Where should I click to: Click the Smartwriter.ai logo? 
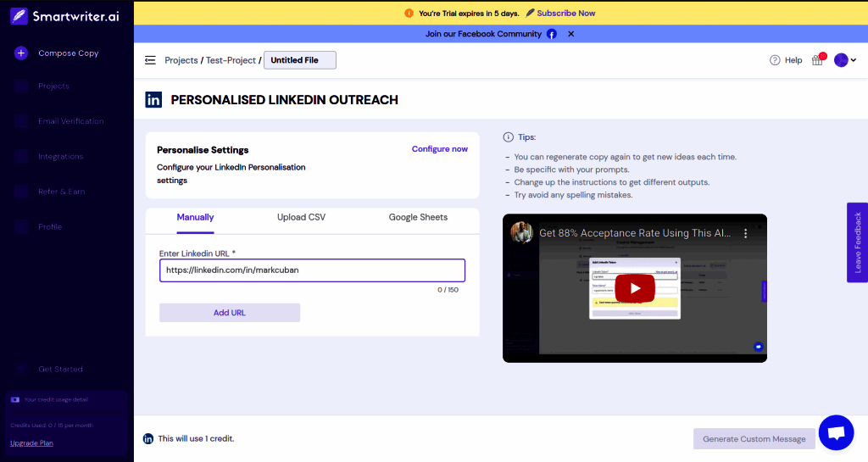(x=64, y=16)
